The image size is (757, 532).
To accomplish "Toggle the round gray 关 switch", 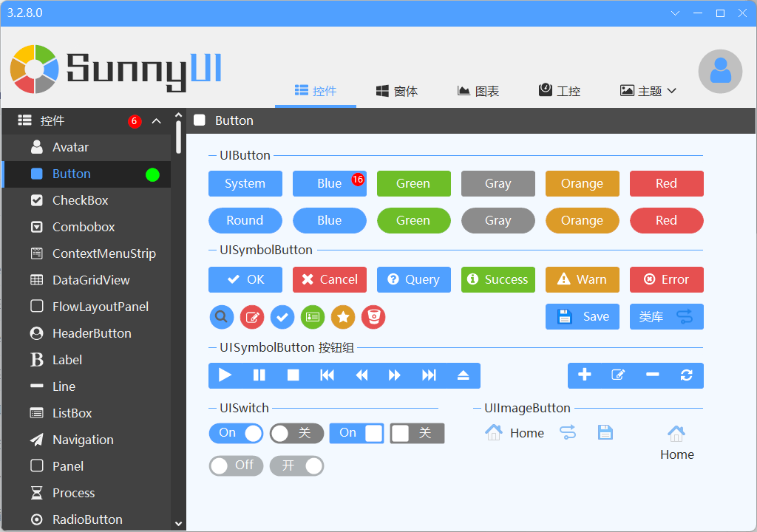I will click(296, 433).
